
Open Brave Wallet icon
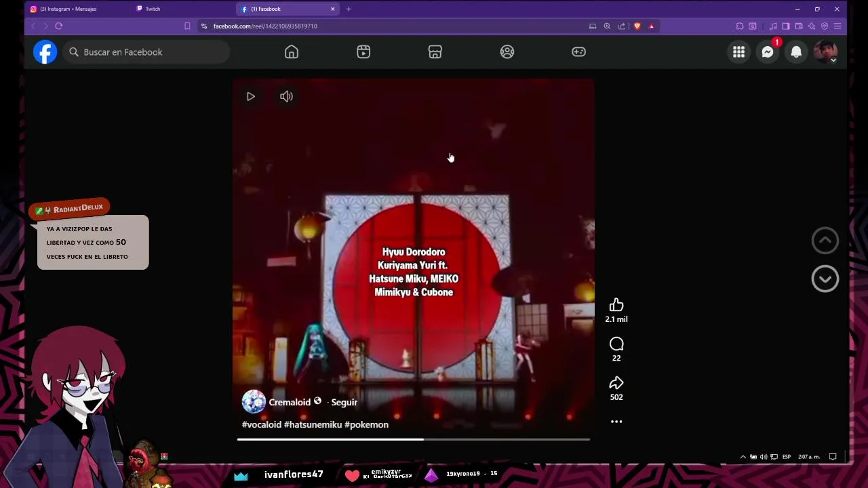(799, 26)
